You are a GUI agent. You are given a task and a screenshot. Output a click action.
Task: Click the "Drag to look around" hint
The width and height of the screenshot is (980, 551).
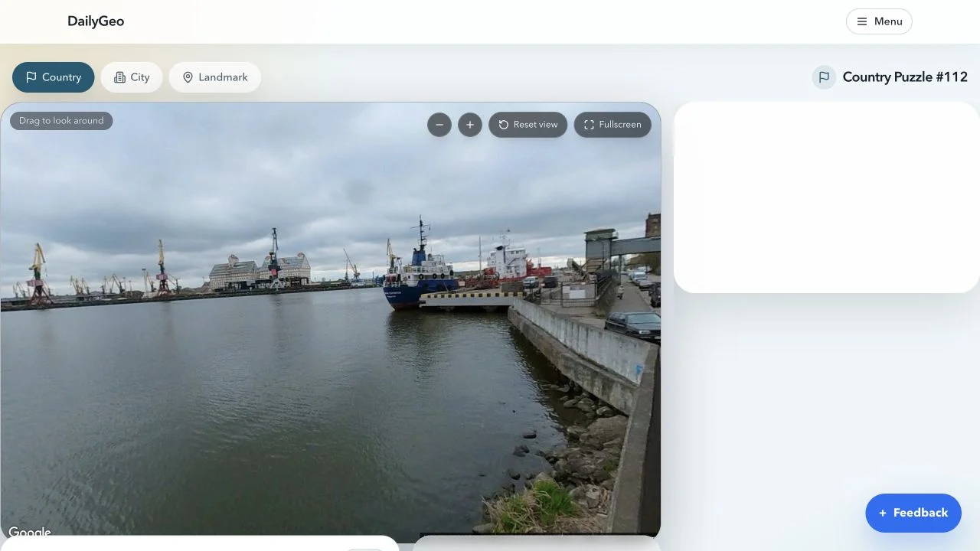(x=61, y=121)
